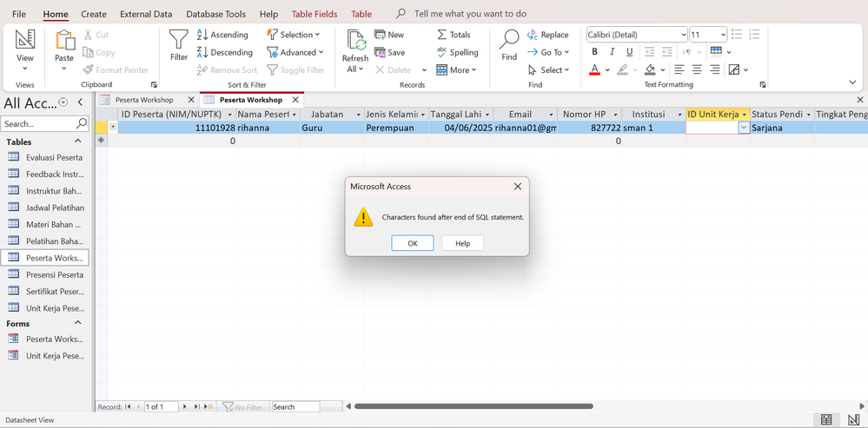Create a New record
Screen dimensions: 868x428
(390, 35)
